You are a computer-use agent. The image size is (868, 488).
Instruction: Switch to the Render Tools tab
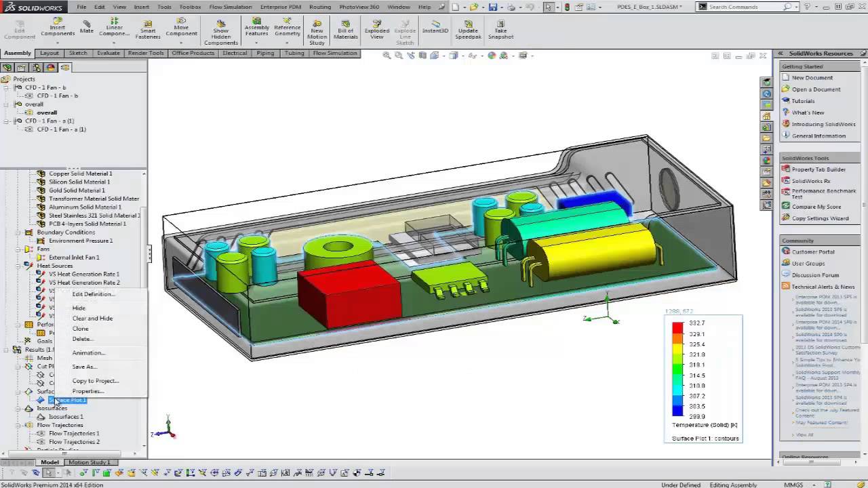(x=146, y=53)
